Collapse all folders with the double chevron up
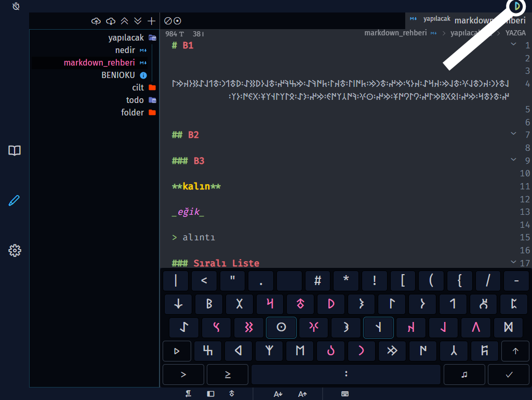Image resolution: width=532 pixels, height=400 pixels. coord(124,21)
